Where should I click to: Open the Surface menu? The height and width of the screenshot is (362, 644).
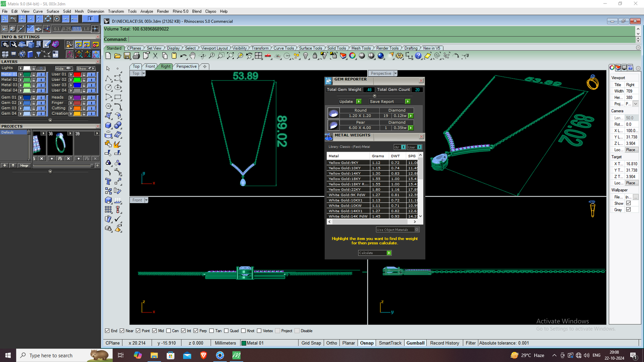[53, 11]
